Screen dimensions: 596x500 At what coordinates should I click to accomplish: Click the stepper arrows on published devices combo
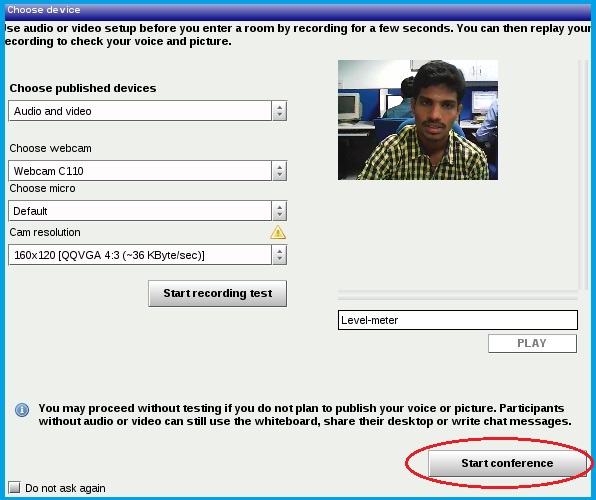point(280,111)
